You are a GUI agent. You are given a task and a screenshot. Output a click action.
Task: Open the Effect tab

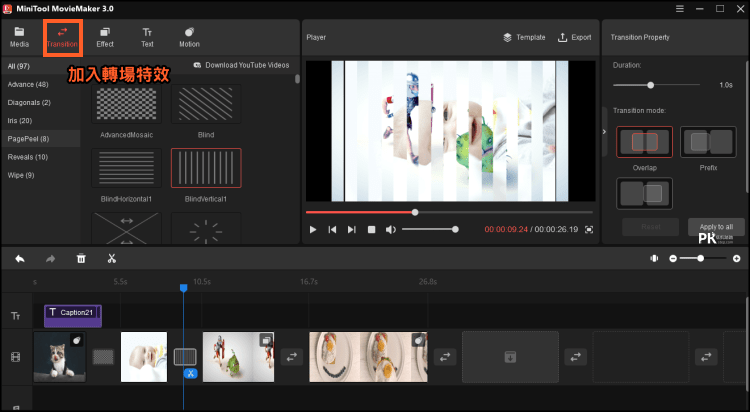click(105, 37)
